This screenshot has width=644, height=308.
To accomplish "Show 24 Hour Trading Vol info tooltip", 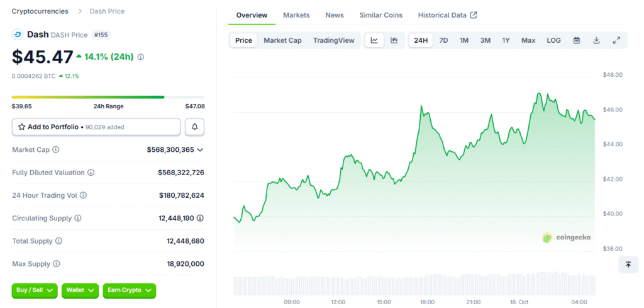I will 84,195.
